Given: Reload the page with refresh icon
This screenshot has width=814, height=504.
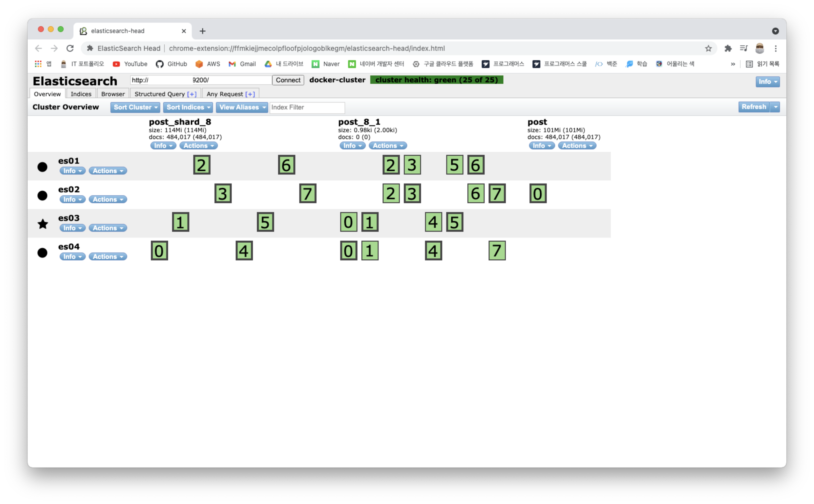Looking at the screenshot, I should pos(70,48).
